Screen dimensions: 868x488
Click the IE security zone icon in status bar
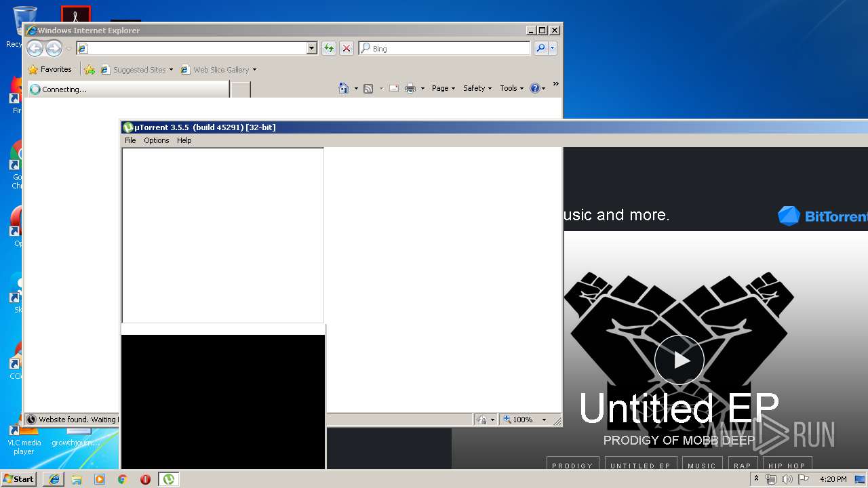click(481, 420)
